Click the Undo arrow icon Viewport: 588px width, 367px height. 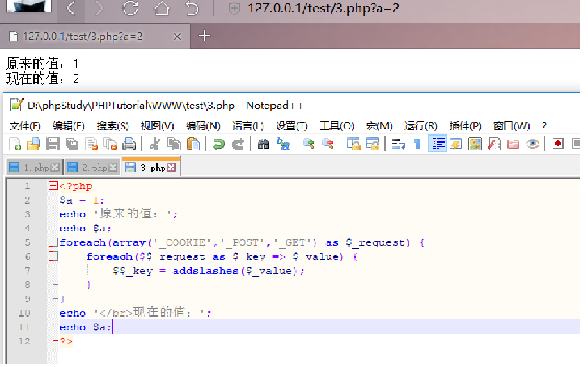tap(219, 144)
